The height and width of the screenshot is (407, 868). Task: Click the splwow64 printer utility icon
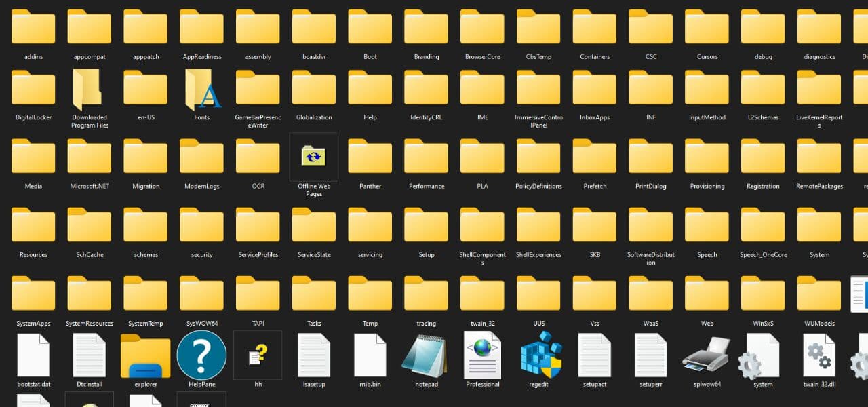tap(707, 355)
